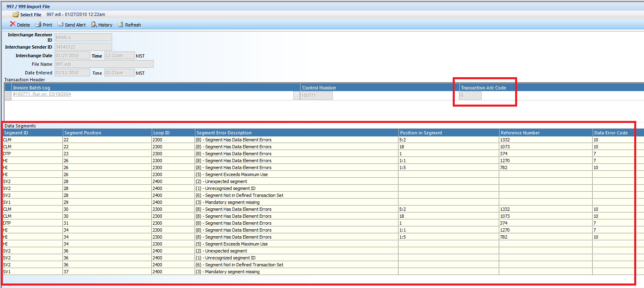Sort by Segment Error Description header
Viewport: 644px width, 288px height.
(297, 133)
